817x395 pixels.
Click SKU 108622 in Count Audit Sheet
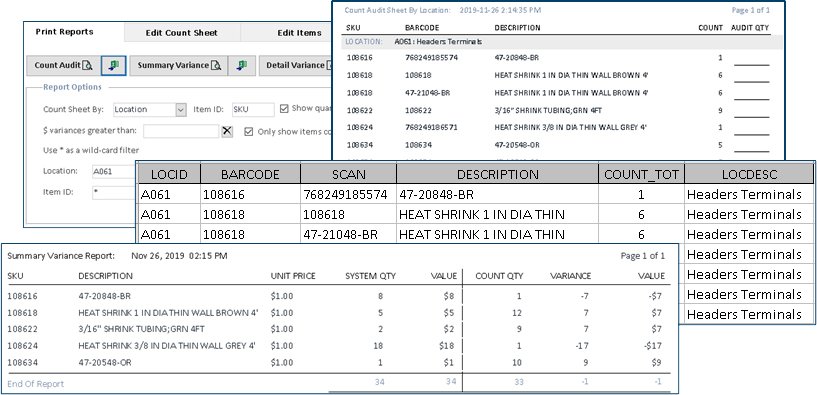click(x=360, y=110)
